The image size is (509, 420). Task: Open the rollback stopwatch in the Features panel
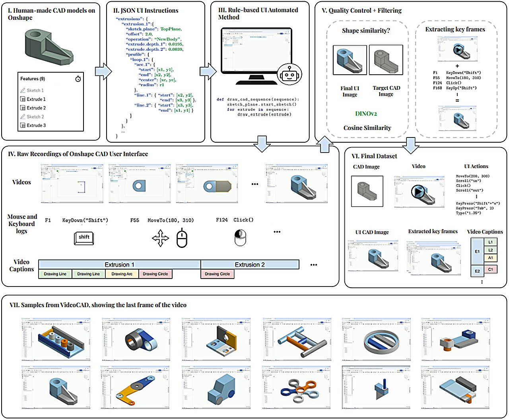(78, 79)
